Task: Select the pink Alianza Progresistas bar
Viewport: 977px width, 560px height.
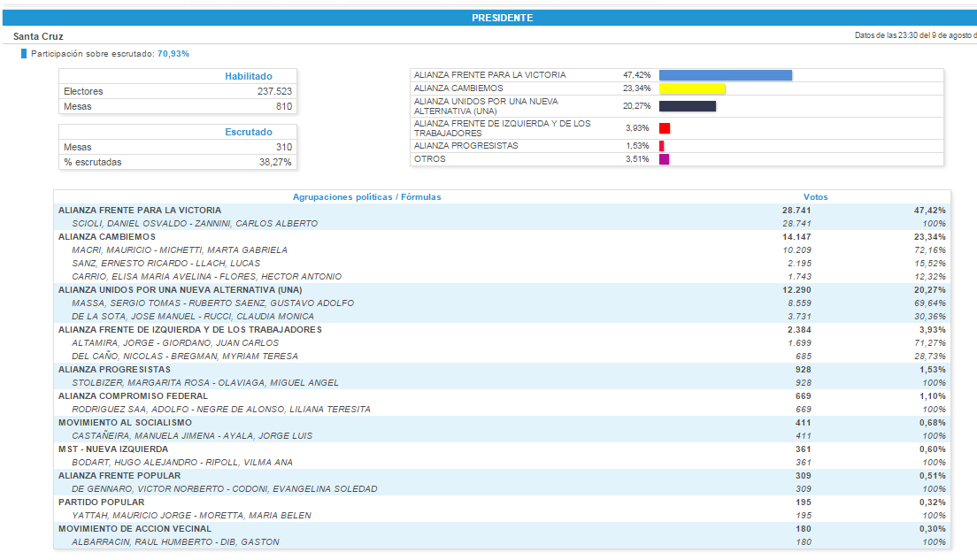Action: point(662,146)
